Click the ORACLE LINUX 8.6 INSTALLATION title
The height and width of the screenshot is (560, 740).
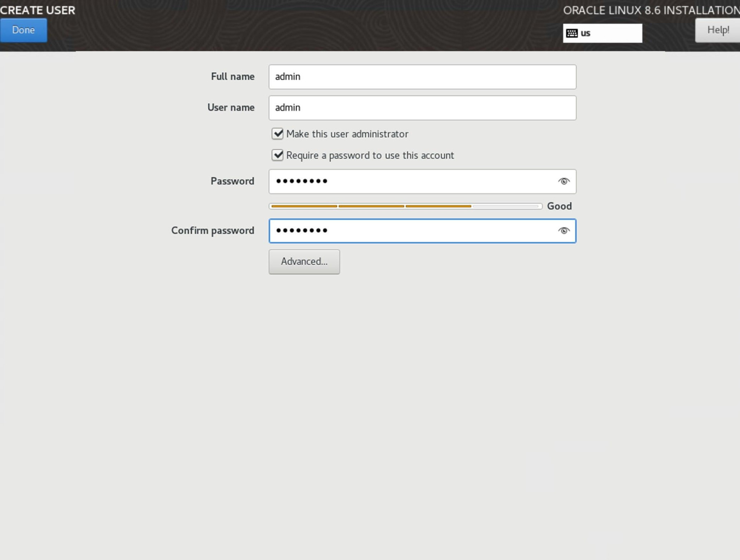(x=651, y=10)
